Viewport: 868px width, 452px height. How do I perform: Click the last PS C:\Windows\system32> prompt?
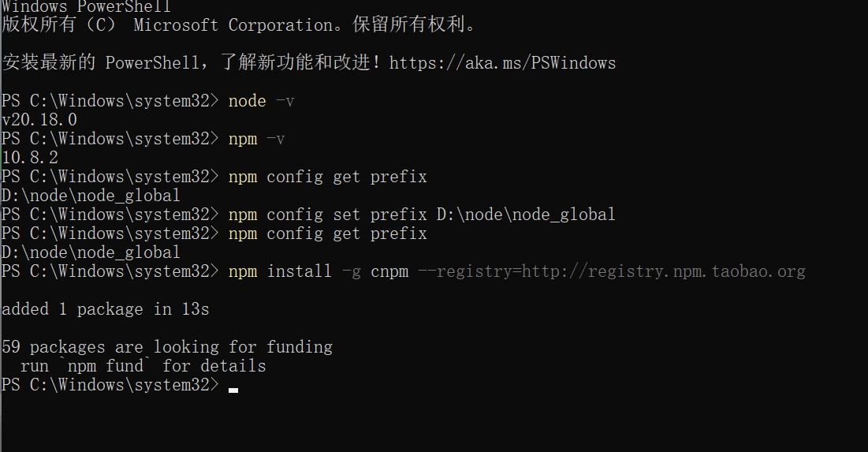[110, 385]
